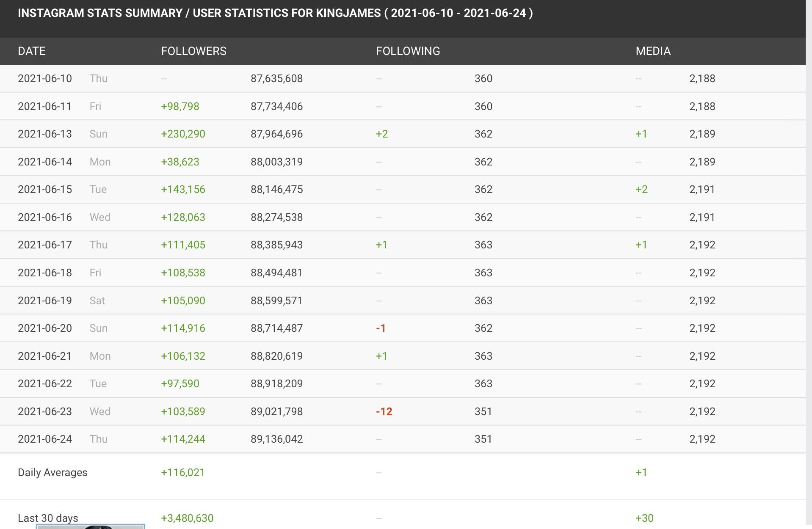
Task: Click the FOLLOWING column header
Action: 408,51
